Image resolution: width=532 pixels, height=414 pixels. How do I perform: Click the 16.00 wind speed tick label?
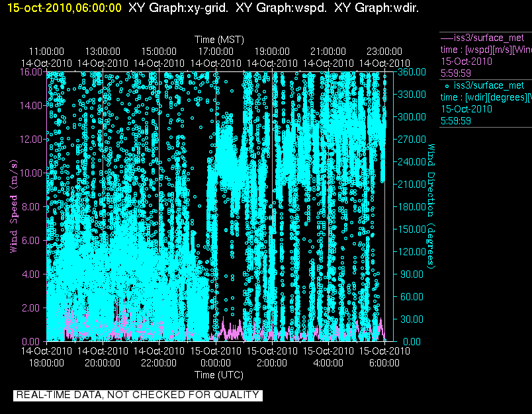pyautogui.click(x=31, y=72)
